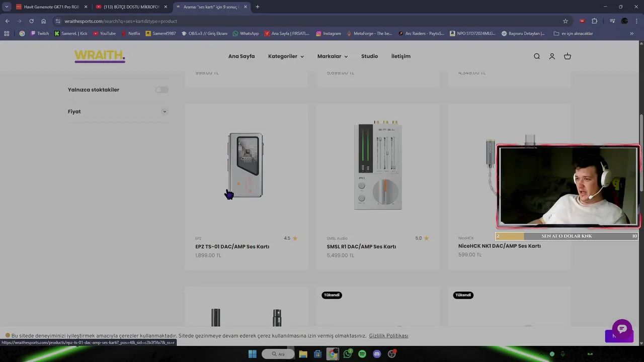Open the Samerel | Kick bookmark
644x362 pixels.
tap(71, 34)
